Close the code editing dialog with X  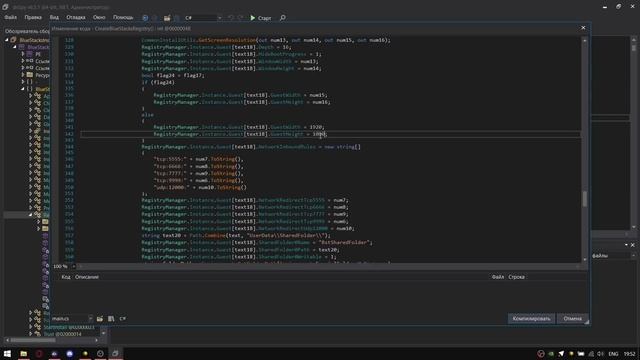583,28
